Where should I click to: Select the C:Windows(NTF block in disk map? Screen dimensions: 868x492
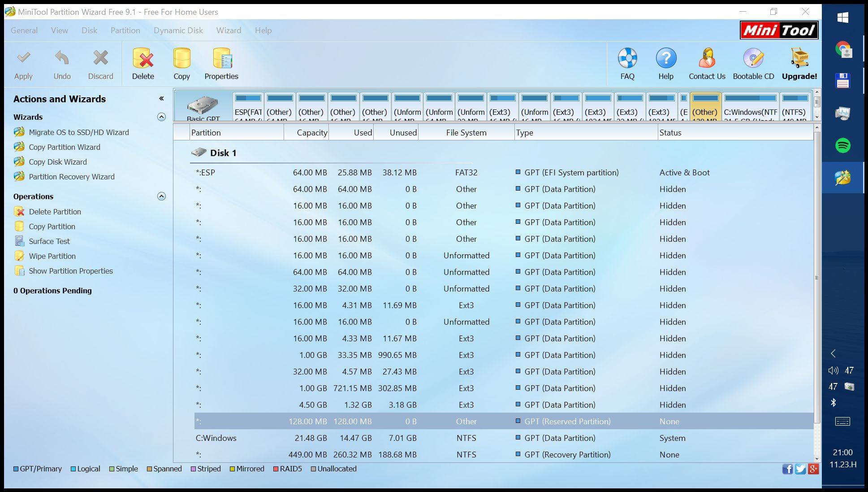[750, 107]
